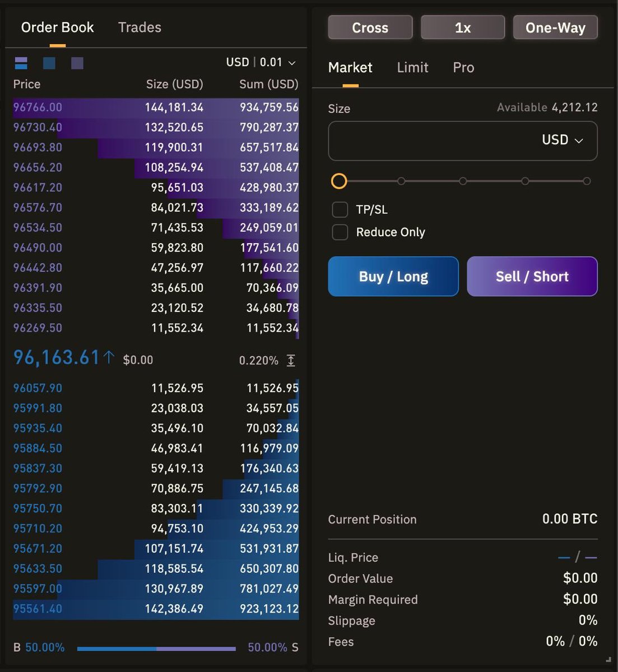Switch to the Trades tab
The width and height of the screenshot is (618, 672).
click(140, 27)
